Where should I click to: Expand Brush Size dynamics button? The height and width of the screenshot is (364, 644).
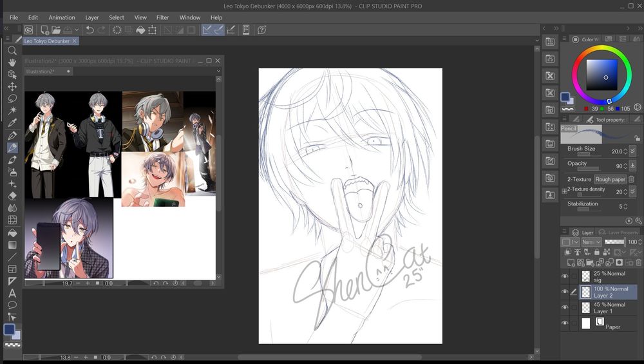(x=632, y=151)
